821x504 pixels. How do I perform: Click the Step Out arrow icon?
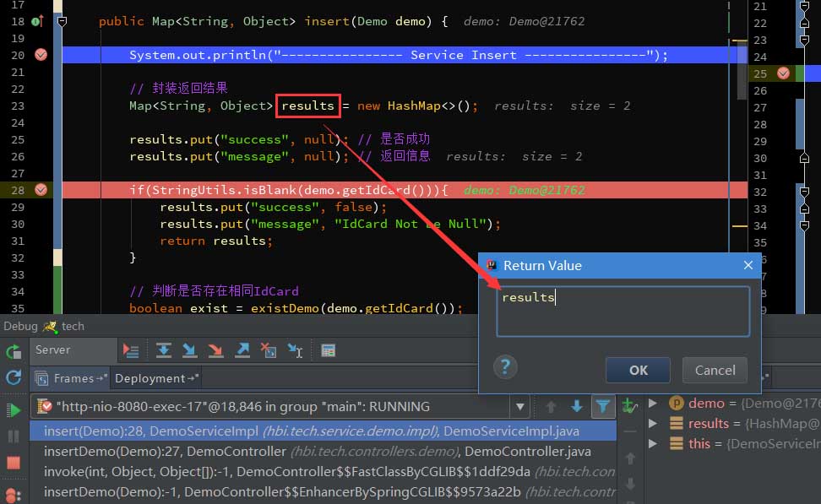click(242, 350)
